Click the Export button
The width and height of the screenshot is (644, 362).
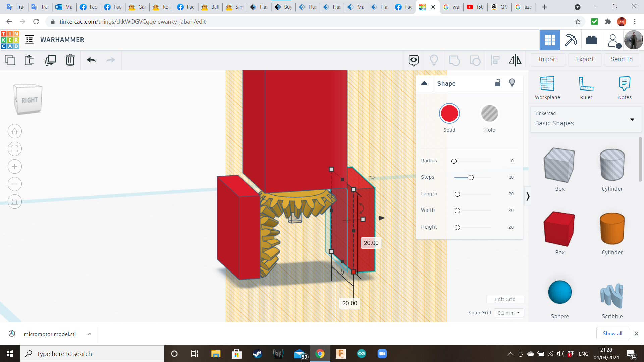coord(585,59)
